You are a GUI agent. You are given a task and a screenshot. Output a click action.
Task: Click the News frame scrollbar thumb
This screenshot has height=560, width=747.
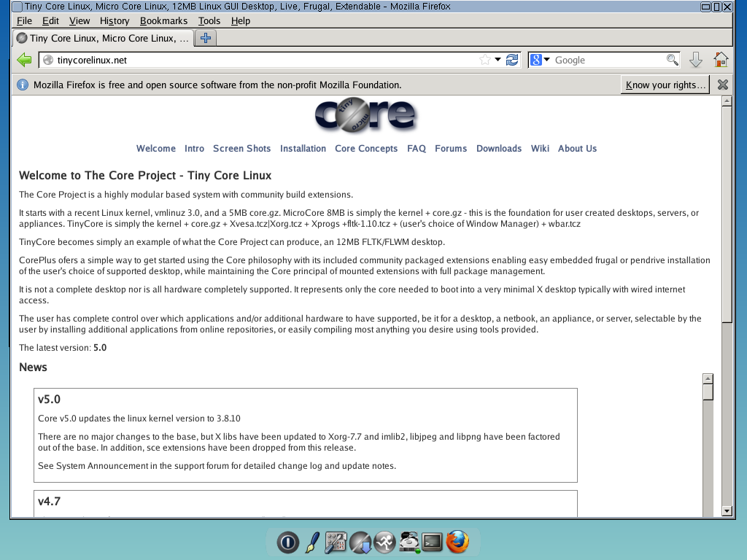click(708, 392)
